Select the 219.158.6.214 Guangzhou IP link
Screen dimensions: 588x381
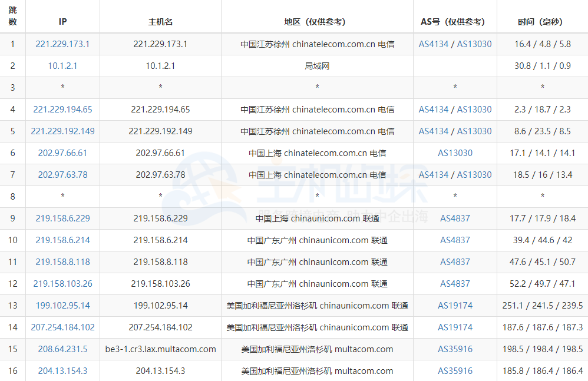[x=62, y=240]
